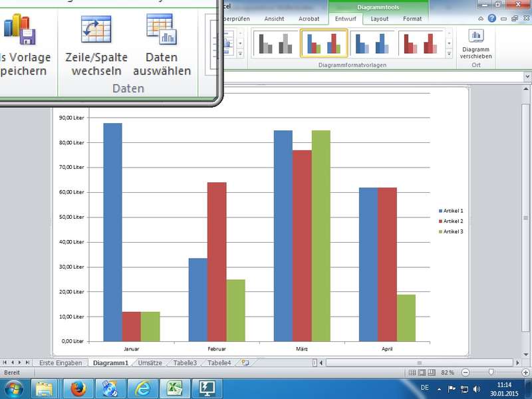532x399 pixels.
Task: Open the Format ribbon tab
Action: click(x=412, y=19)
